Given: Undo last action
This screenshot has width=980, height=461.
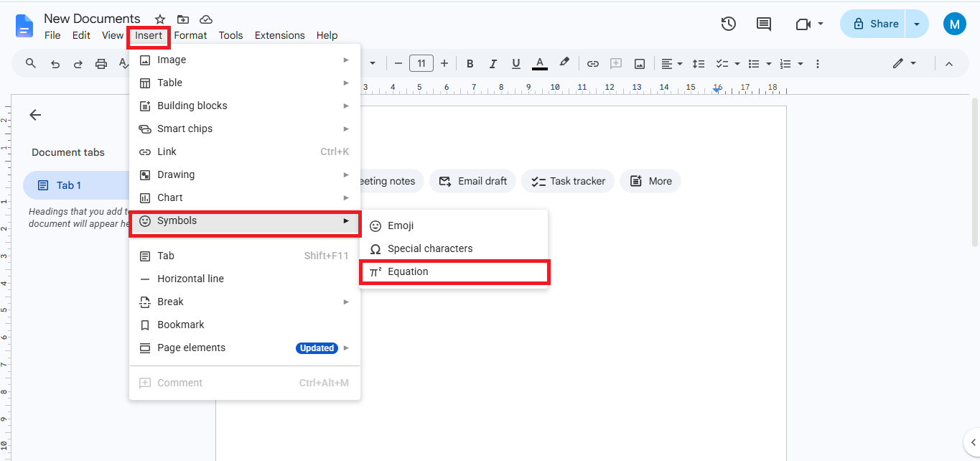Looking at the screenshot, I should tap(55, 64).
